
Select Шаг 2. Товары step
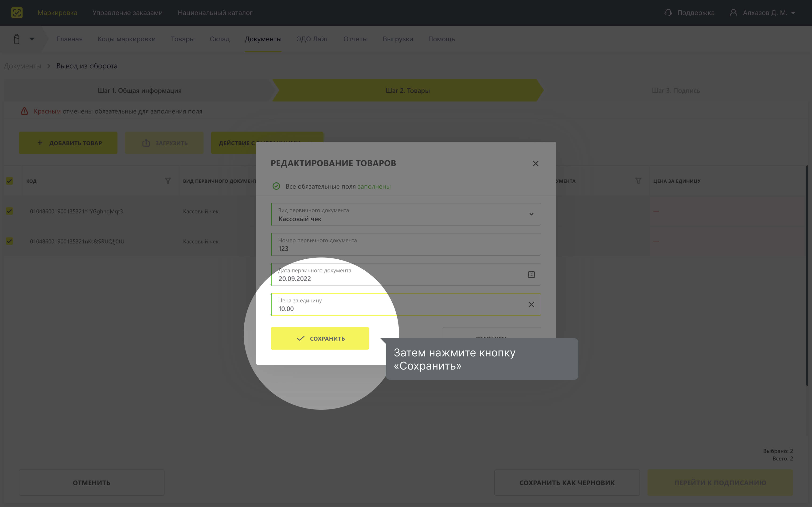[x=408, y=90]
